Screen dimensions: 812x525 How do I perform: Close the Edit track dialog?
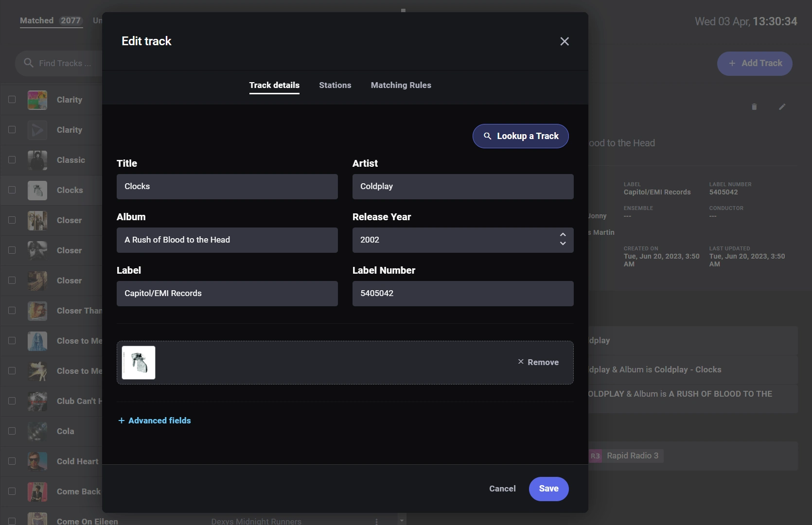point(564,41)
